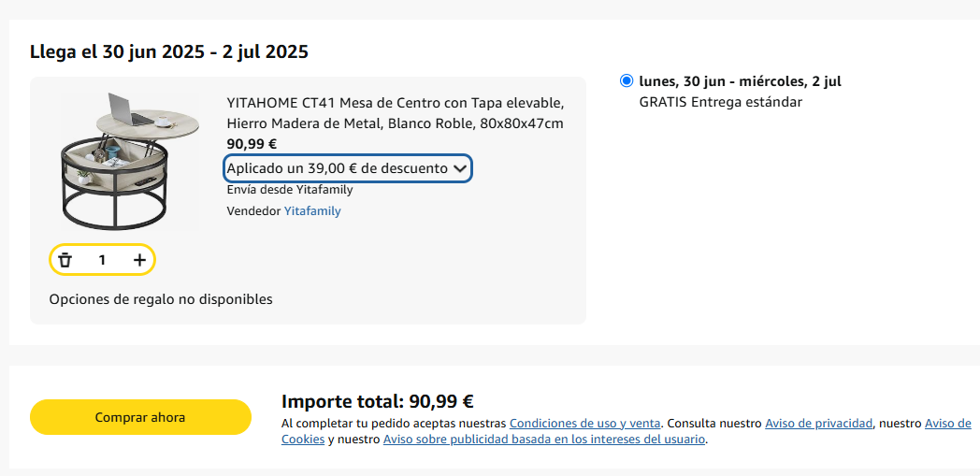This screenshot has height=476, width=980.
Task: Click the Importe total amount heading
Action: point(378,400)
